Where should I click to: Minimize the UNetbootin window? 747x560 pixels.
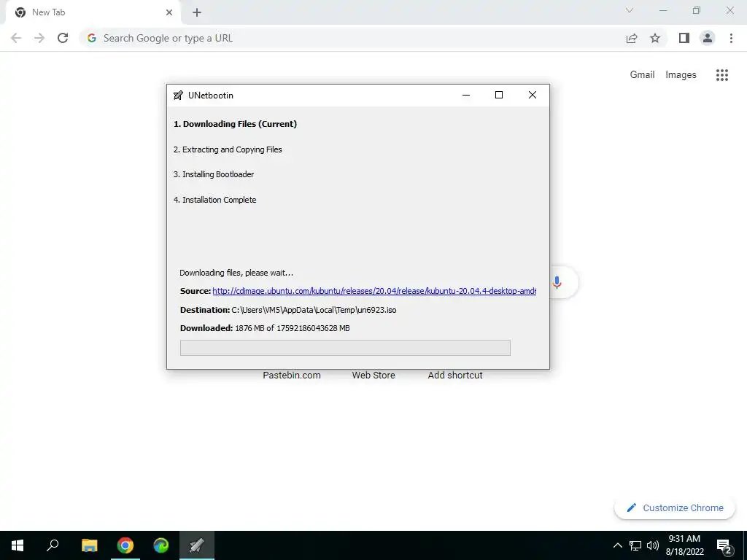(466, 96)
